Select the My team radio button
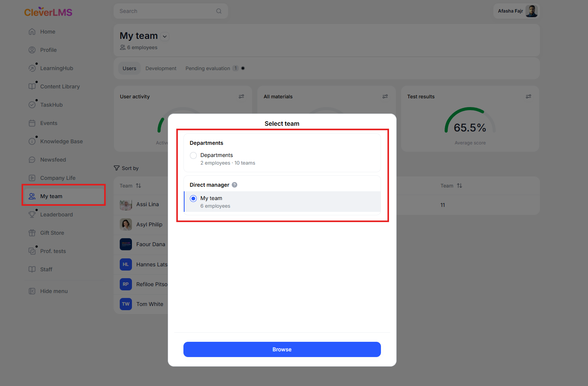This screenshot has width=588, height=386. pyautogui.click(x=193, y=199)
